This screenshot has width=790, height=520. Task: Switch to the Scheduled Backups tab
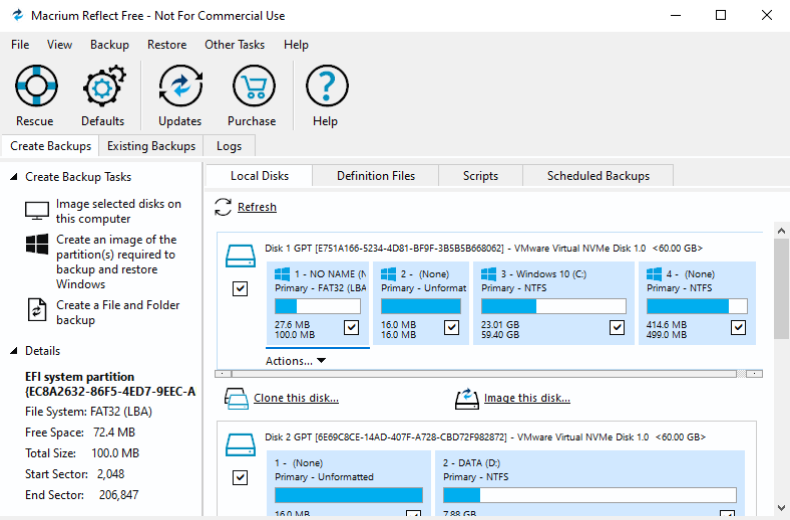(598, 176)
